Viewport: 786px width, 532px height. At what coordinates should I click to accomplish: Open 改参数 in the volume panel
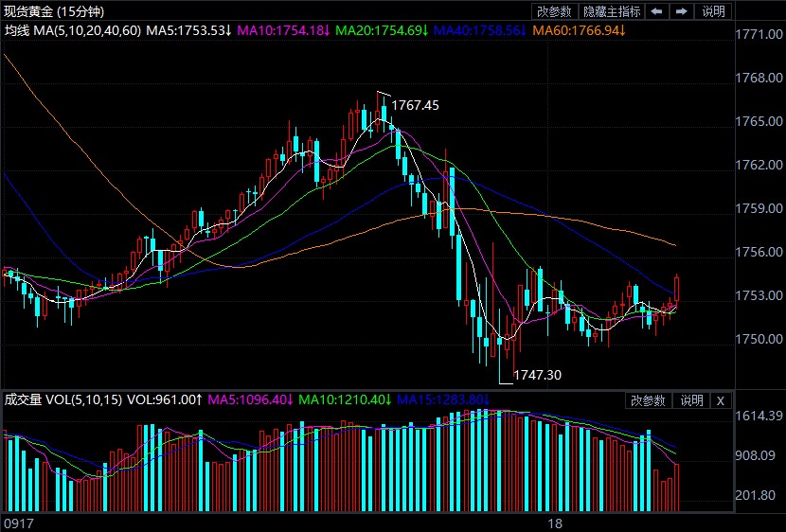(x=650, y=400)
